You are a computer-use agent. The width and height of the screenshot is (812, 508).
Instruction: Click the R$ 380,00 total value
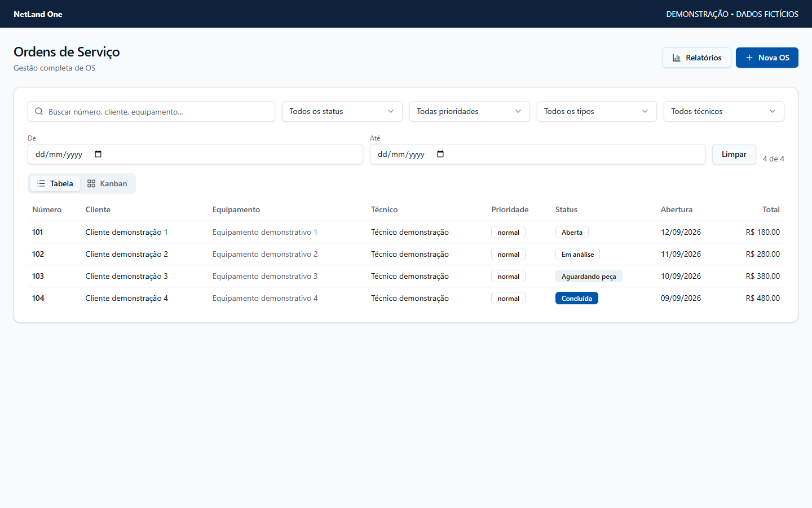[763, 276]
